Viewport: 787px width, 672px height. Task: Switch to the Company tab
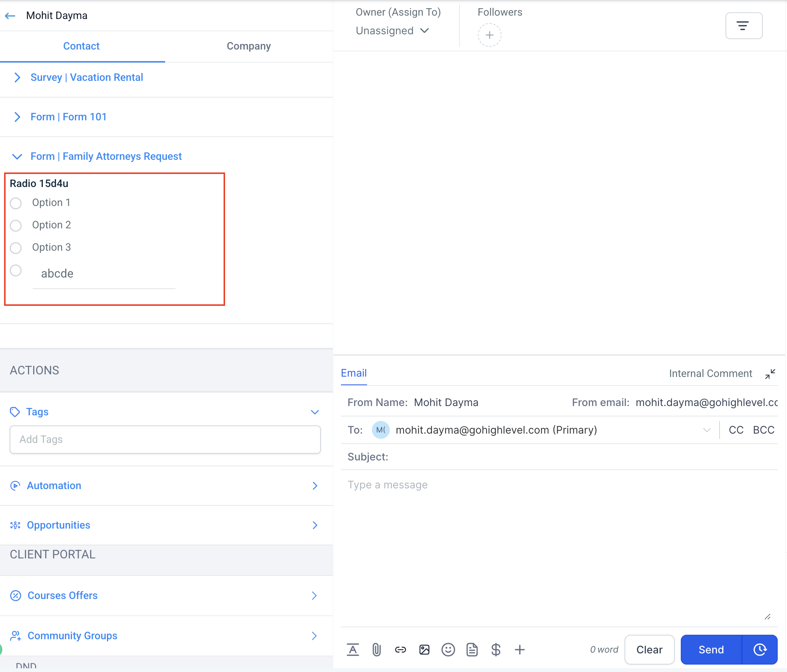coord(249,46)
